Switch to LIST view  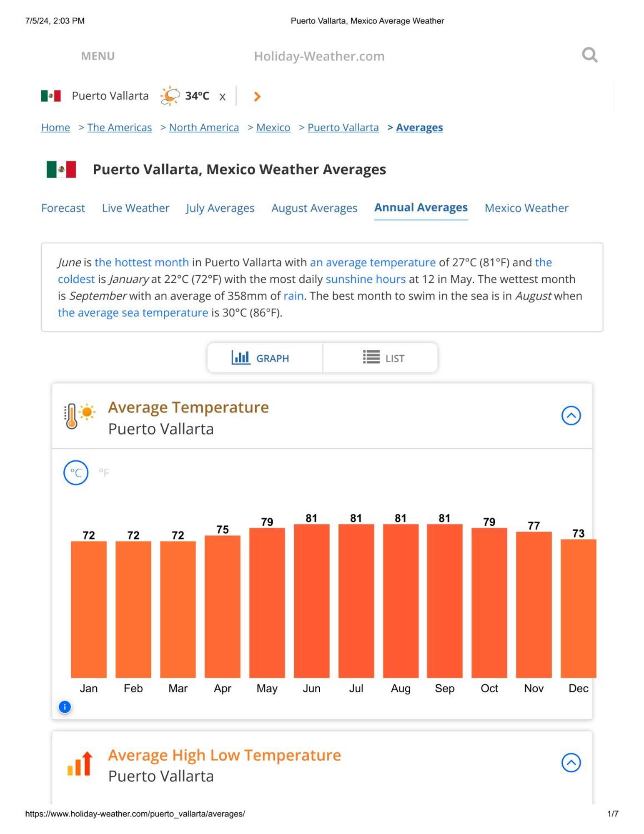[380, 357]
